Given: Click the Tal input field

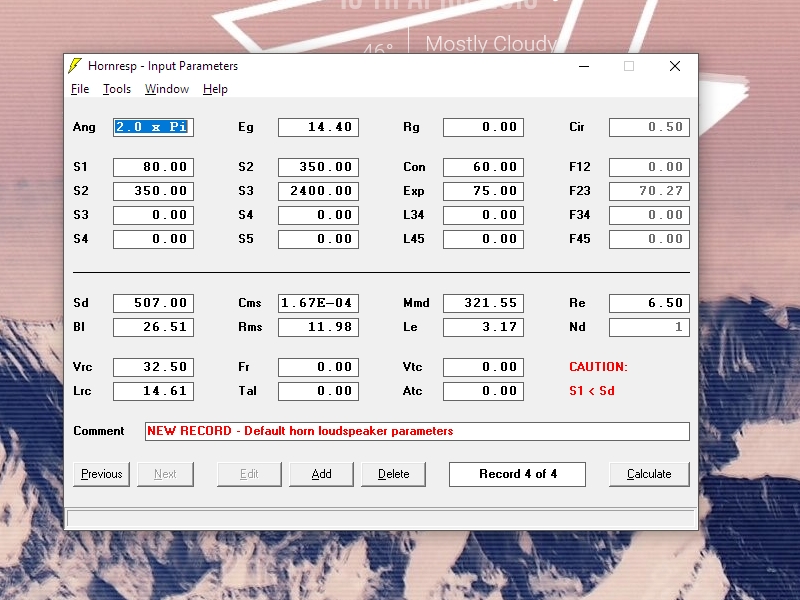Looking at the screenshot, I should (x=318, y=391).
